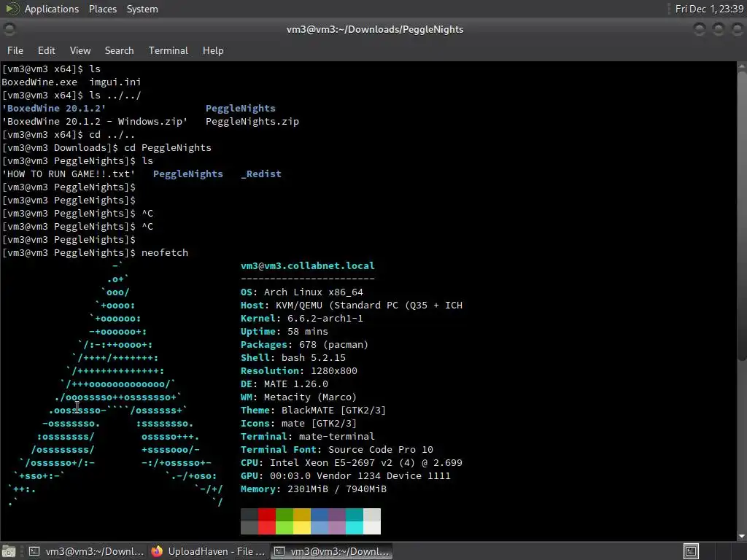Click the 'PeggleNights.zip' filename
The width and height of the screenshot is (747, 560).
click(x=252, y=122)
